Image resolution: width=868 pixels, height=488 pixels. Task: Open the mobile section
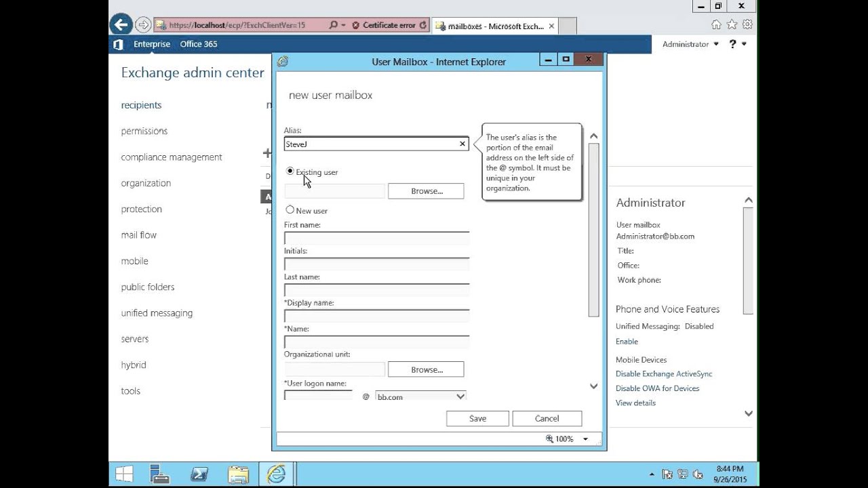pyautogui.click(x=135, y=261)
